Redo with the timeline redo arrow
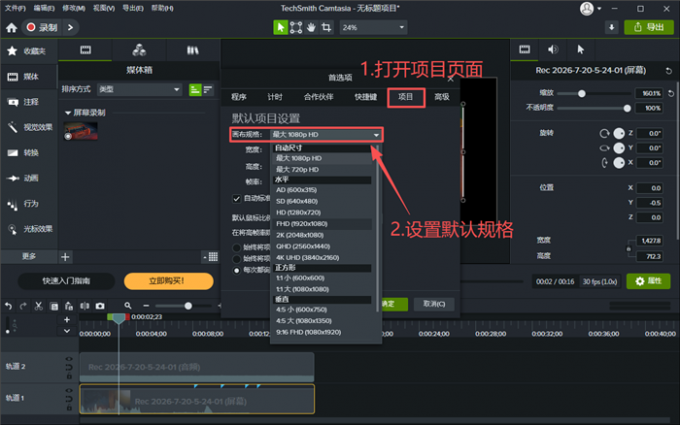 [x=23, y=306]
